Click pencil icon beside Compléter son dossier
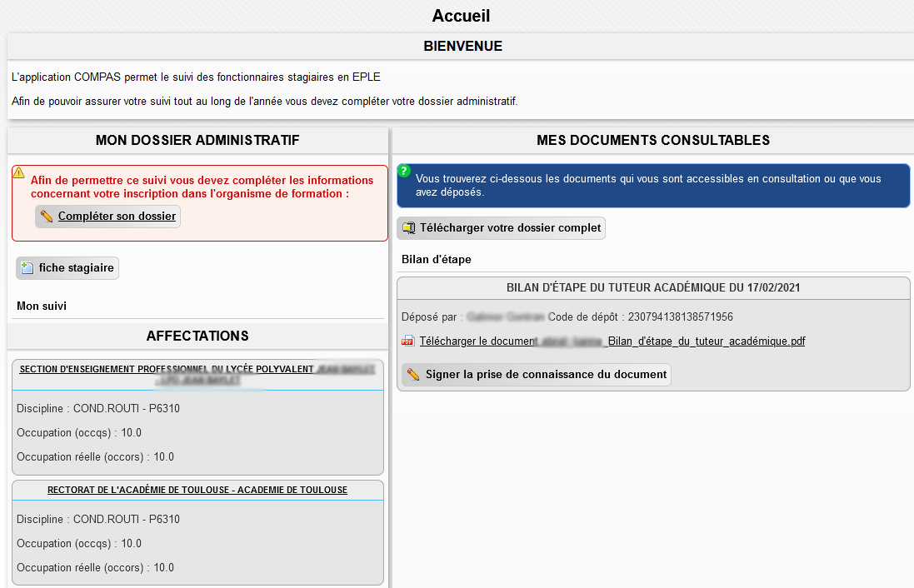The width and height of the screenshot is (914, 588). [x=47, y=217]
